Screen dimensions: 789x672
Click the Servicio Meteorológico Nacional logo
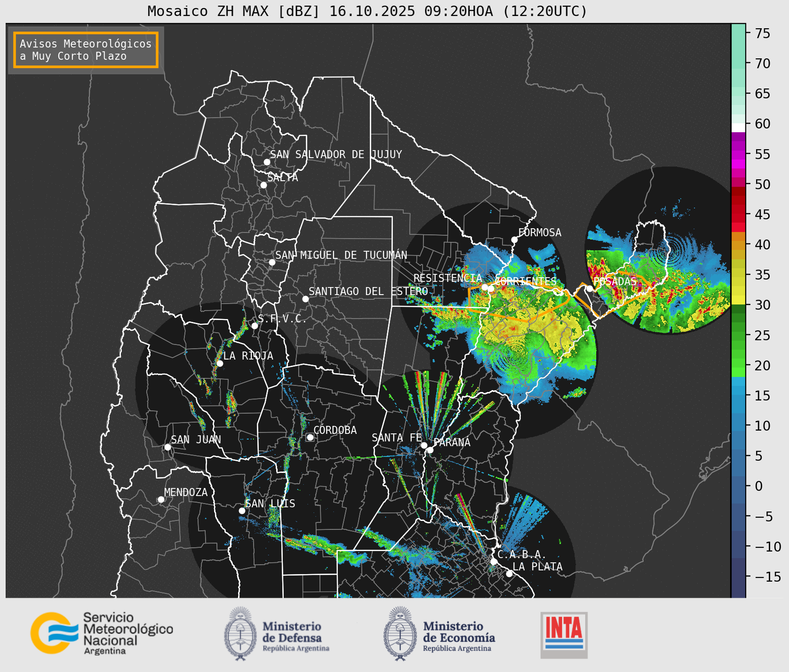point(102,633)
